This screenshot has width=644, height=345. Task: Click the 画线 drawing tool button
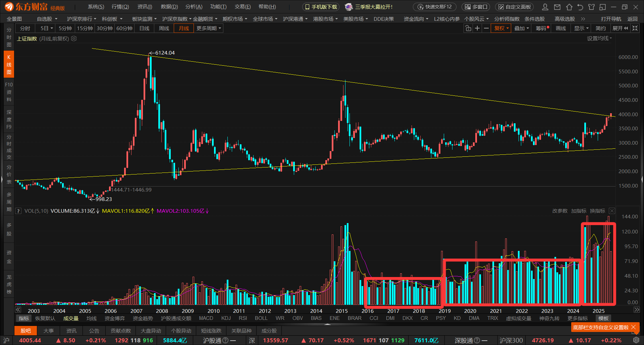click(x=561, y=28)
